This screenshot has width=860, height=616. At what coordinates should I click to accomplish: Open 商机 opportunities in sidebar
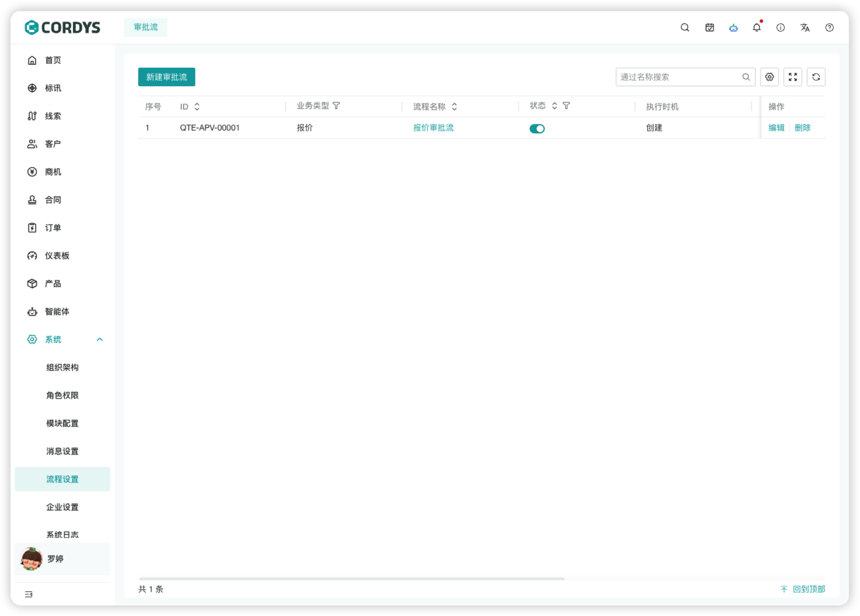(x=62, y=172)
